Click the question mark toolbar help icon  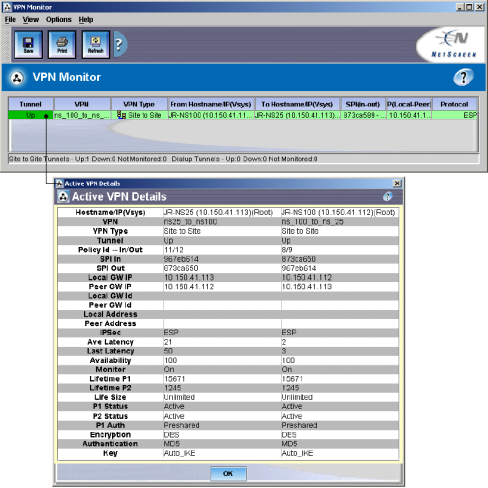pos(120,44)
